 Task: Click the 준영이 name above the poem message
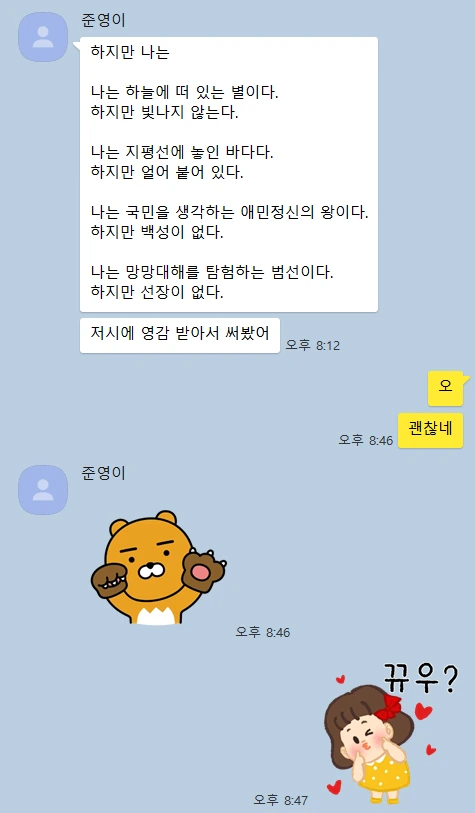[103, 20]
